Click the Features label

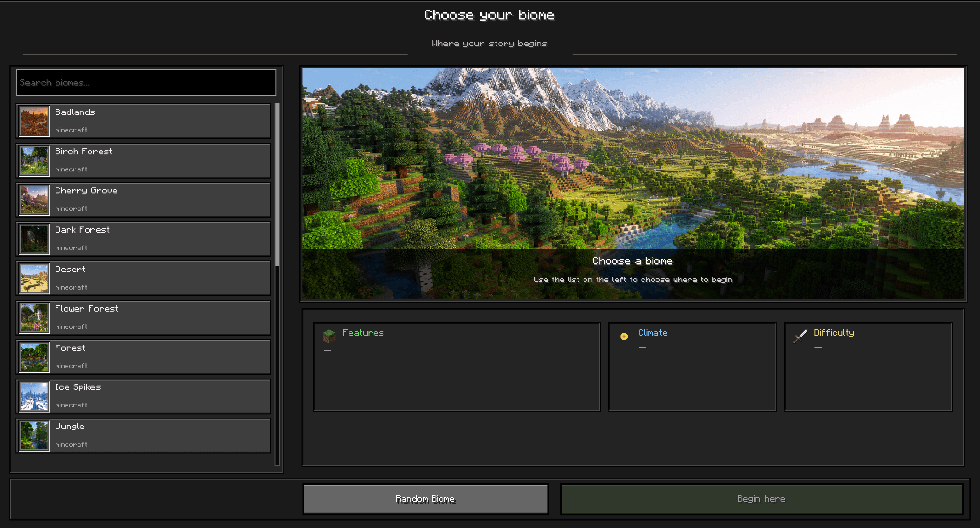(x=363, y=333)
